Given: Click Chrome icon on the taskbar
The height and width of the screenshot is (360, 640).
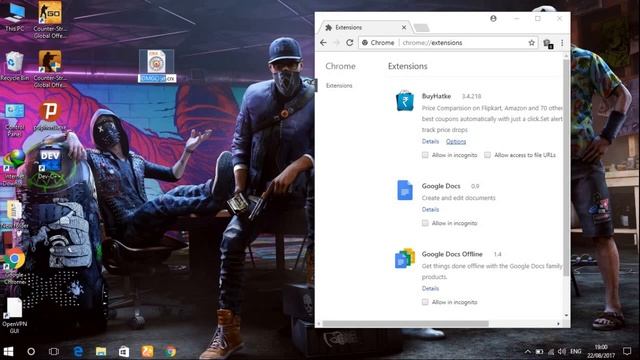Looking at the screenshot, I should point(171,351).
